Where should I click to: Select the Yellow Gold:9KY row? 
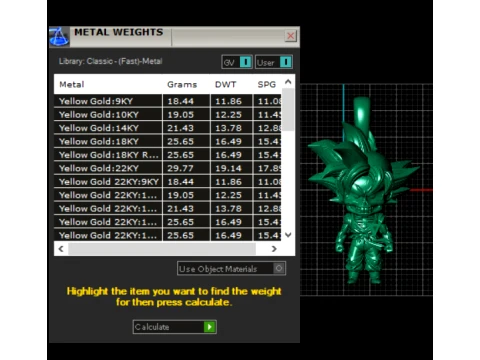click(x=167, y=101)
